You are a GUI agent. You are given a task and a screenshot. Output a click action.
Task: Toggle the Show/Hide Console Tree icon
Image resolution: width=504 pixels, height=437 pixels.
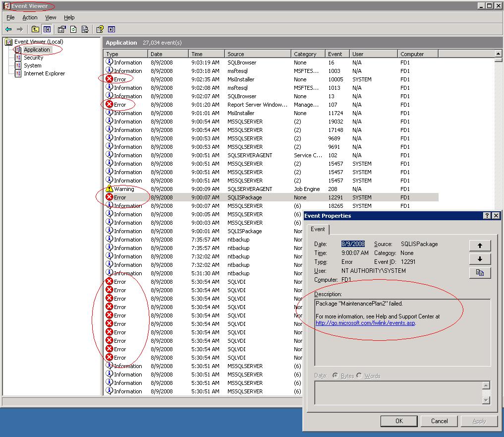47,29
